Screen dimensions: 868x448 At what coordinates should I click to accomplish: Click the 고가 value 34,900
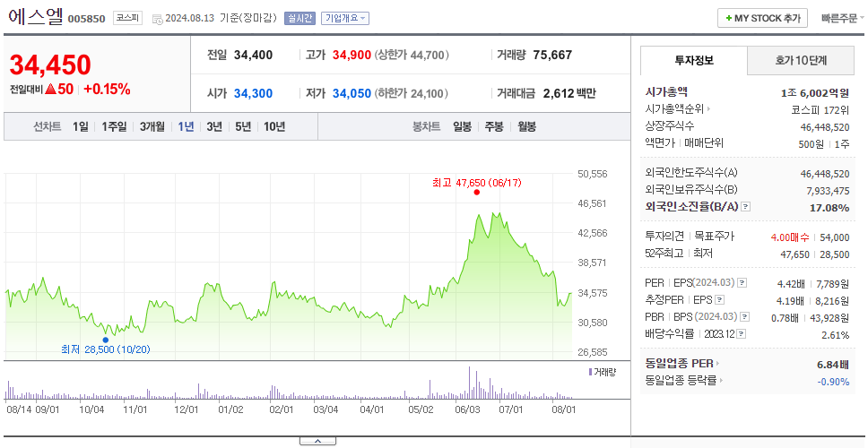click(352, 56)
